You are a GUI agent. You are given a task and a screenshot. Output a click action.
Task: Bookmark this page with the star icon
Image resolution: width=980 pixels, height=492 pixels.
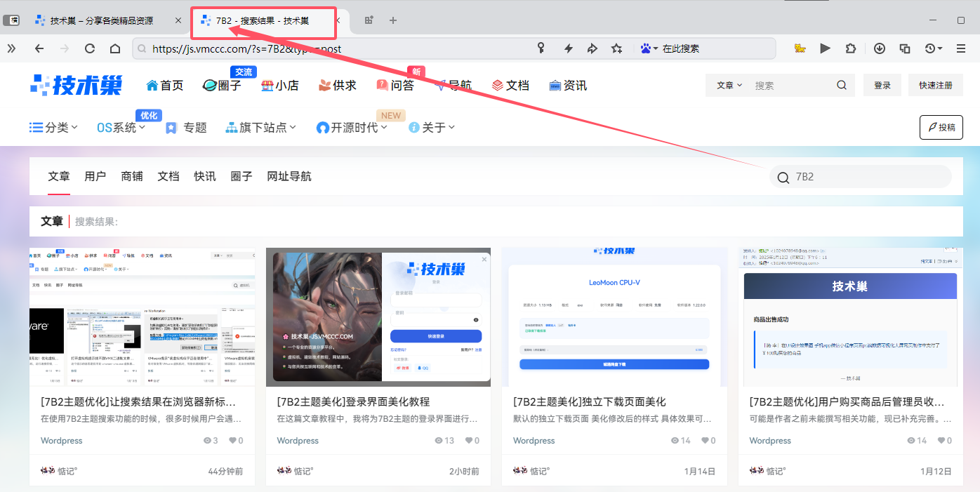pyautogui.click(x=616, y=48)
